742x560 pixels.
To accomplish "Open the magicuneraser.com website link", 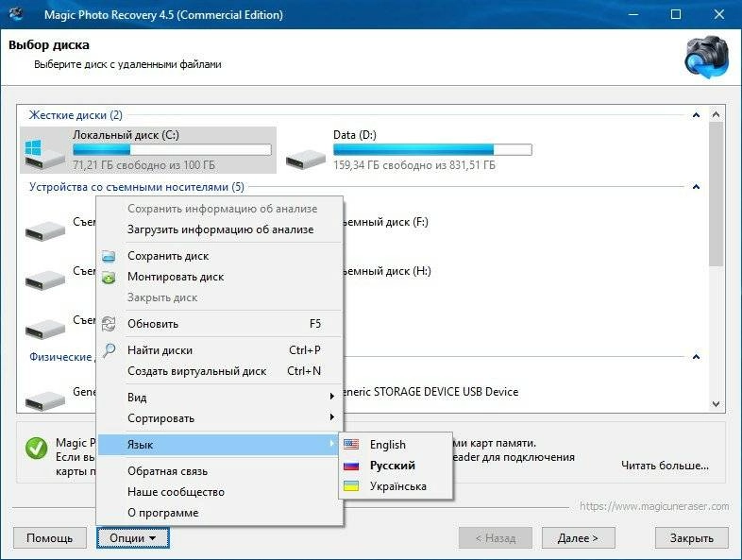I will pos(654,506).
